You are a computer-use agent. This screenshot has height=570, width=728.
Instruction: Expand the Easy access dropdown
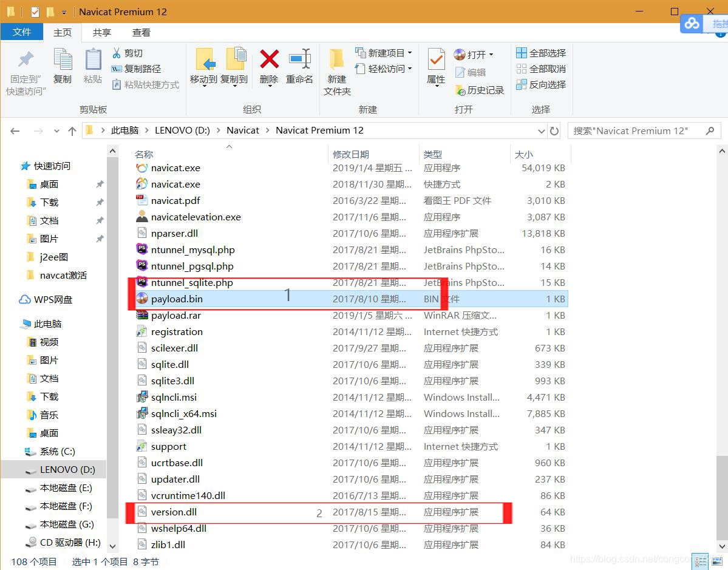pyautogui.click(x=409, y=69)
